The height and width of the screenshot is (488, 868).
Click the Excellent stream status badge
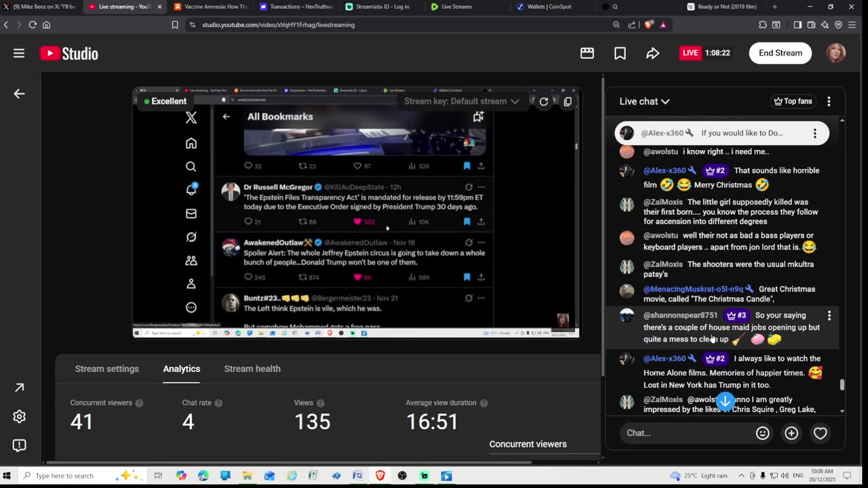[x=165, y=102]
